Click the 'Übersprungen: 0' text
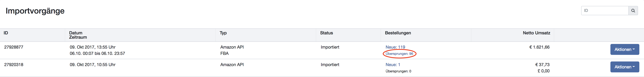This screenshot has width=644, height=77. click(398, 71)
